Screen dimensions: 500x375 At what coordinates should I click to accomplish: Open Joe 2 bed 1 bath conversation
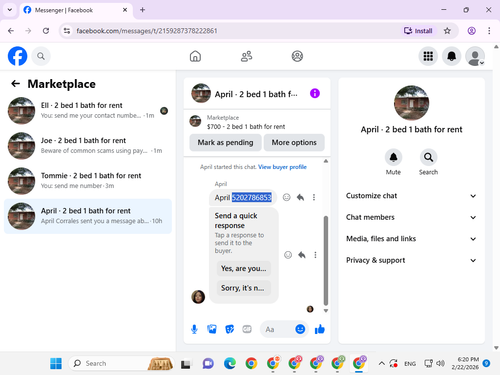pyautogui.click(x=88, y=146)
